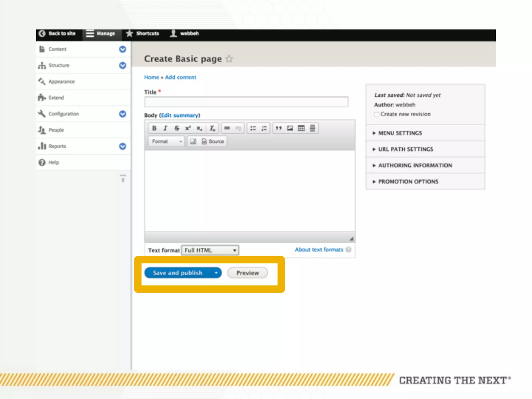Open the Format paragraph dropdown
The image size is (532, 399).
[166, 142]
